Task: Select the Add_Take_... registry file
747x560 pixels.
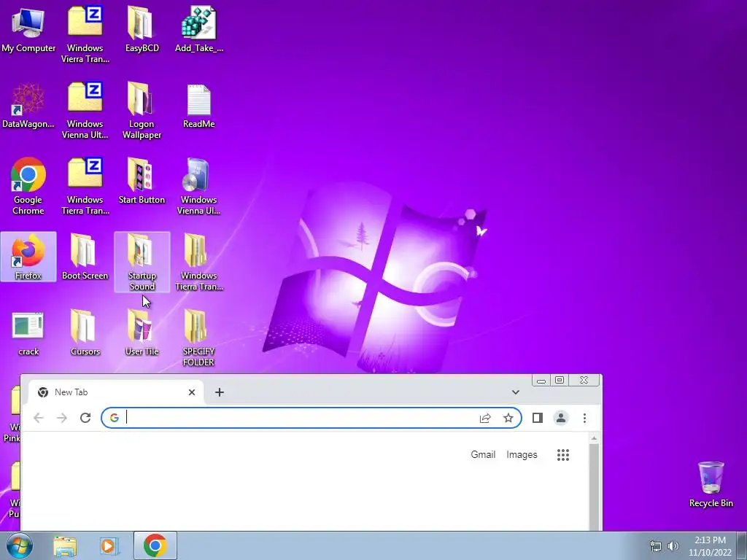Action: 198,30
